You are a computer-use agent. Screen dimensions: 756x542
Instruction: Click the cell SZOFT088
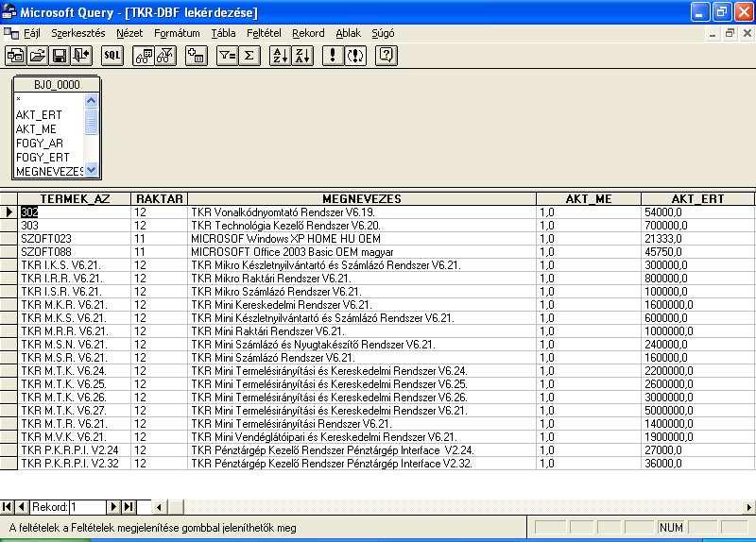[75, 252]
